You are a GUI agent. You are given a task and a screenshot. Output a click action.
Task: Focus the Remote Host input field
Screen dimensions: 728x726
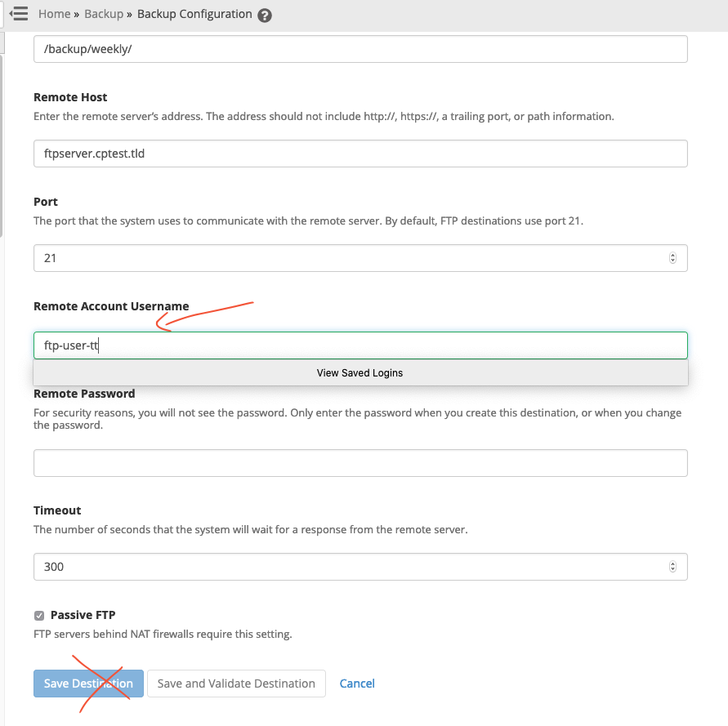coord(360,154)
